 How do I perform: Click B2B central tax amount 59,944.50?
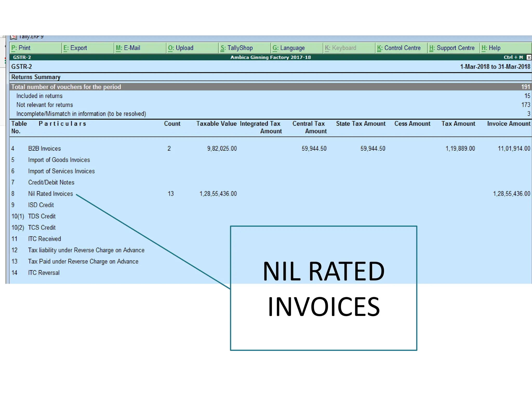click(314, 149)
